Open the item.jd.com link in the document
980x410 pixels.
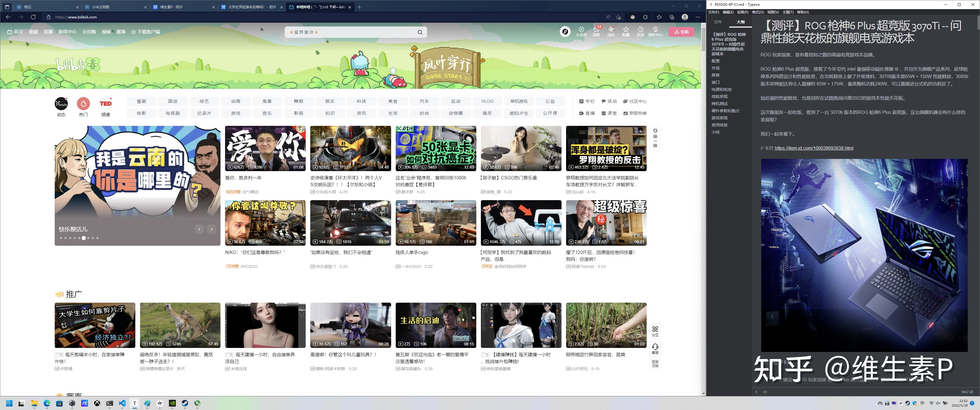coord(814,148)
